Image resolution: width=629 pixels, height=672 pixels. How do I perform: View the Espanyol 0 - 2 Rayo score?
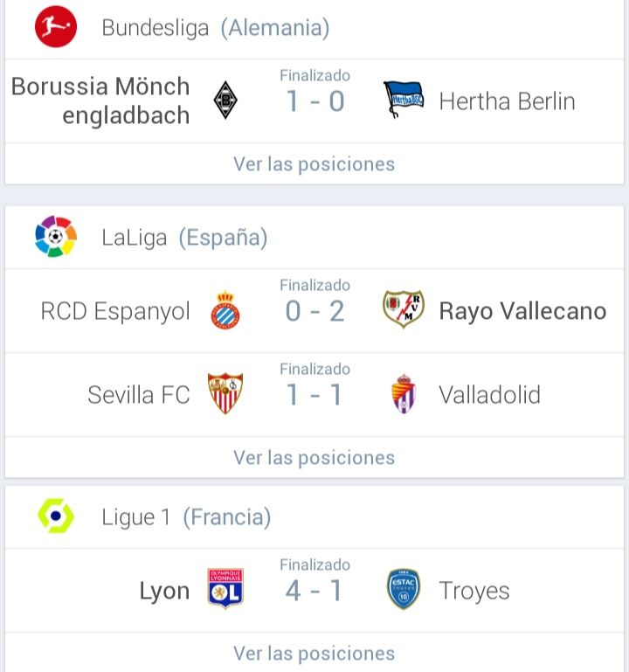pos(314,311)
